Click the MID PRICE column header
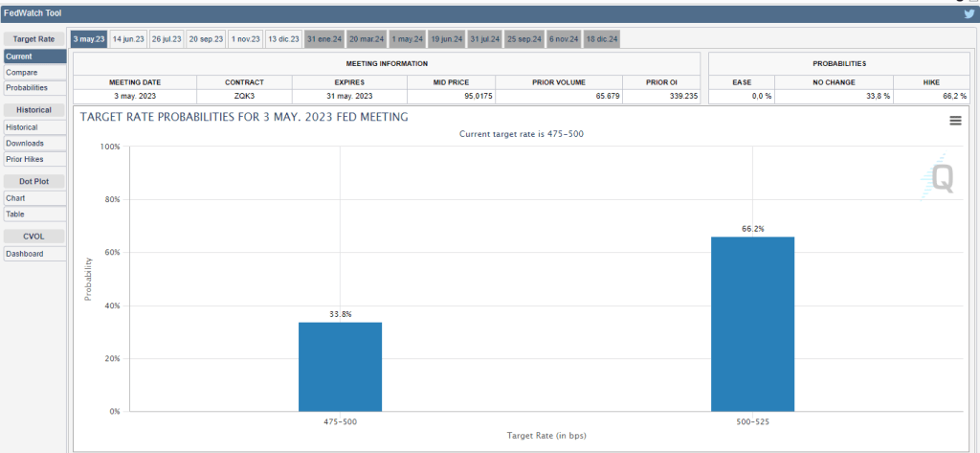 click(452, 82)
